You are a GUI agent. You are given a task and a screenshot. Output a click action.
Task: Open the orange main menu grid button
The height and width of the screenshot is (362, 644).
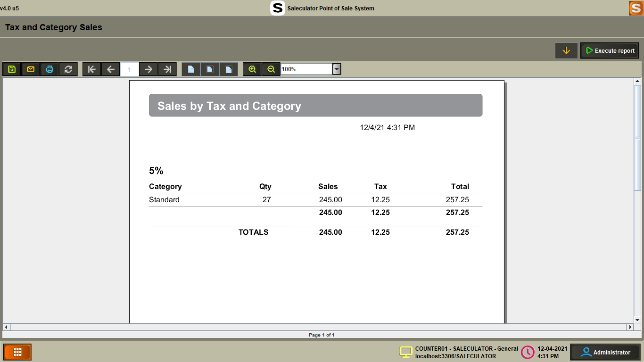click(x=17, y=352)
